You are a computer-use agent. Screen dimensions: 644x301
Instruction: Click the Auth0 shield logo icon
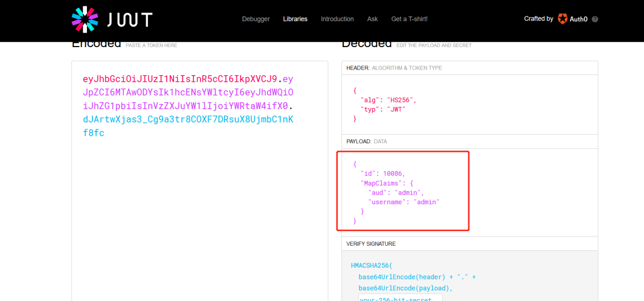point(563,19)
